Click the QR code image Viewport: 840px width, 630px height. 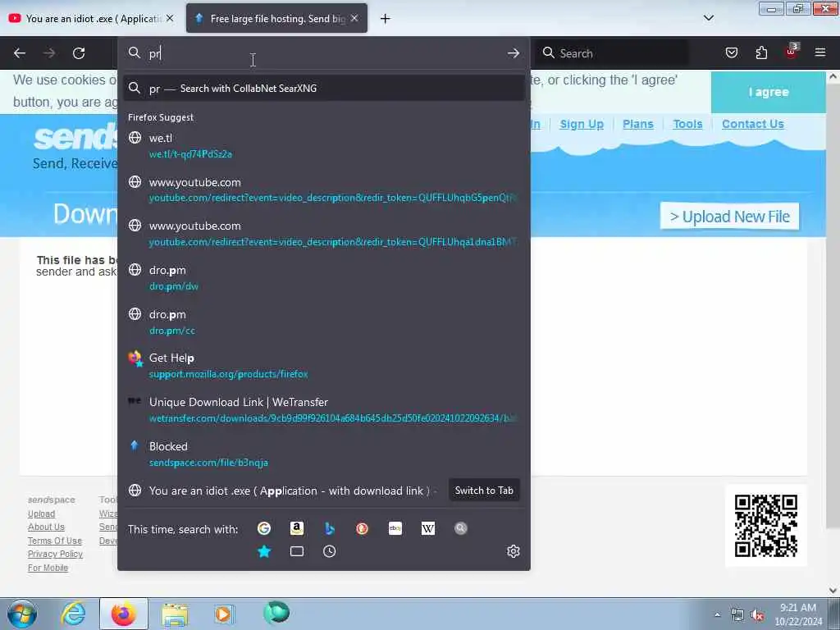click(x=765, y=526)
